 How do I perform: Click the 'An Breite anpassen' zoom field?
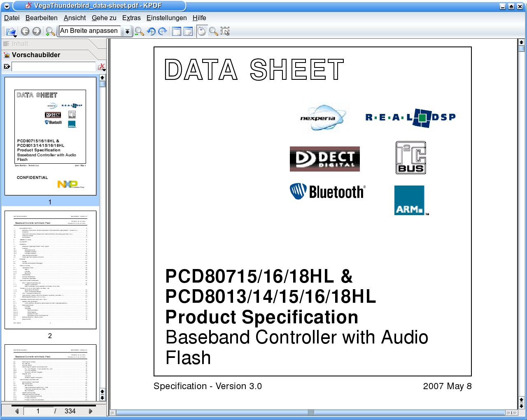(90, 31)
